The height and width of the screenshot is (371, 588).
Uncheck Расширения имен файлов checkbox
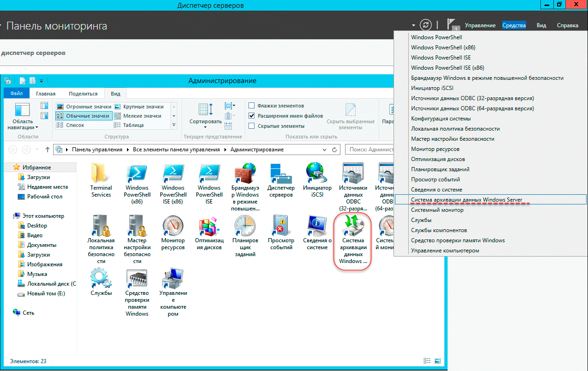(x=252, y=116)
